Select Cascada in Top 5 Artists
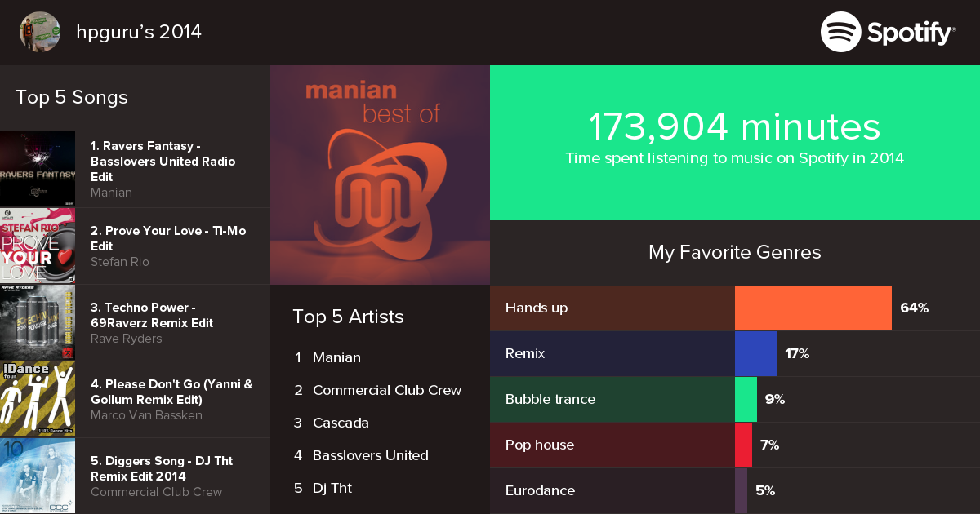 tap(341, 423)
